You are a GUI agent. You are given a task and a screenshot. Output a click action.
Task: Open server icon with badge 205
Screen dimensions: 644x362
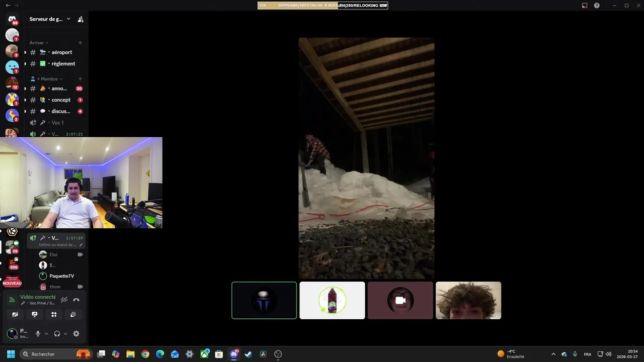coord(12,263)
